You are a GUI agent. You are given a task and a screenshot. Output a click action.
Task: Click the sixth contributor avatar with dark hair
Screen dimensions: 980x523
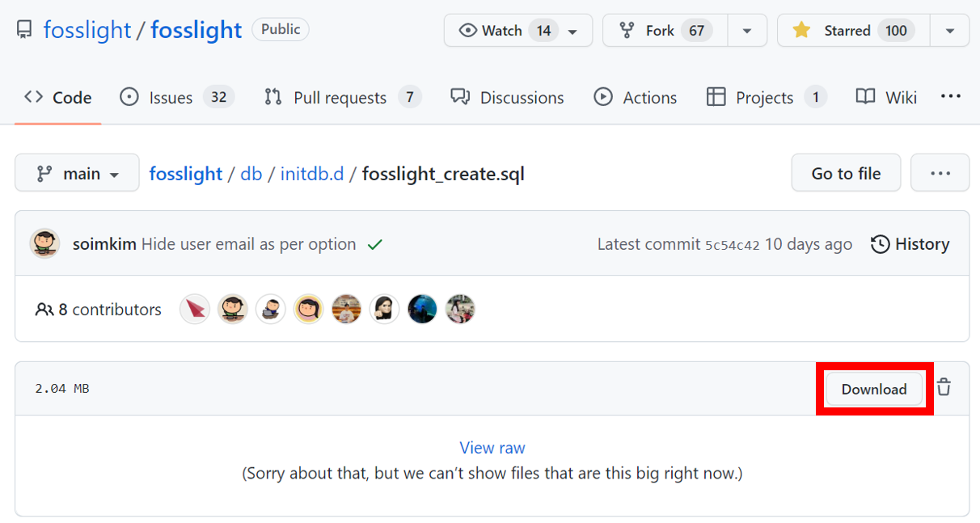[x=384, y=309]
